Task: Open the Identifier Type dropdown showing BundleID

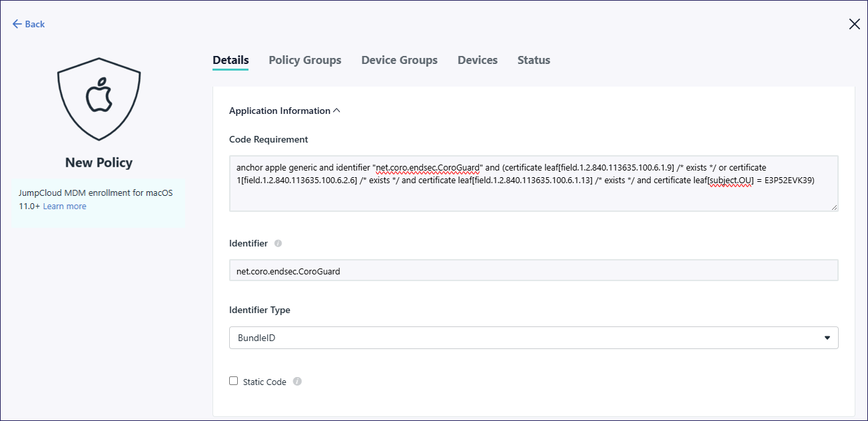Action: pos(533,338)
